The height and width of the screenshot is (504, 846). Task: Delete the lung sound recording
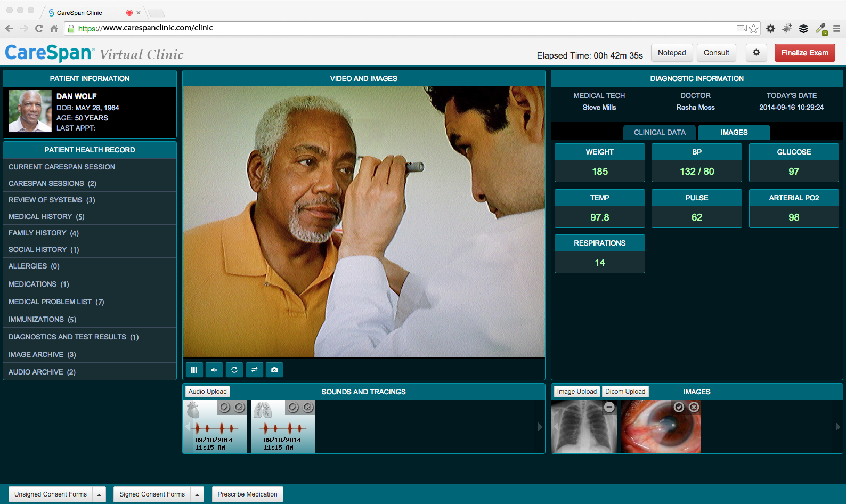pos(308,408)
